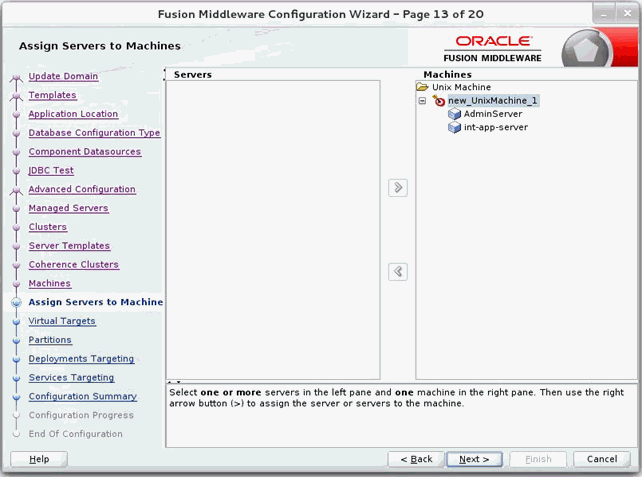The image size is (642, 477).
Task: Collapse the new_UnixMachine_1 tree node
Action: pyautogui.click(x=423, y=101)
